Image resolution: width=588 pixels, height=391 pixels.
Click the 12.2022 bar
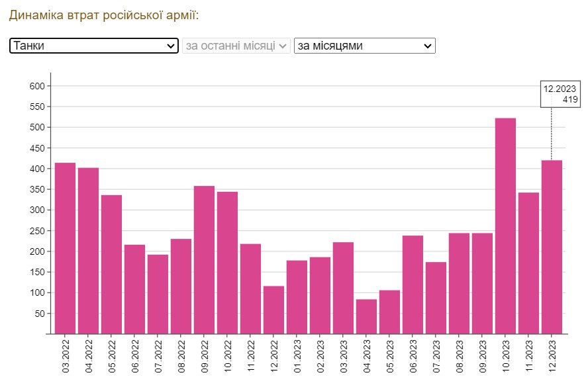click(x=273, y=310)
